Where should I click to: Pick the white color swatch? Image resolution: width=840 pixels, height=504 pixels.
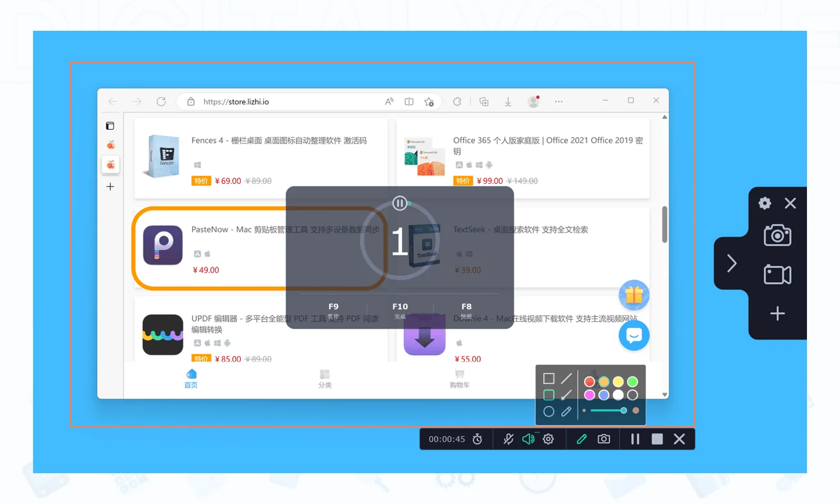(x=618, y=395)
